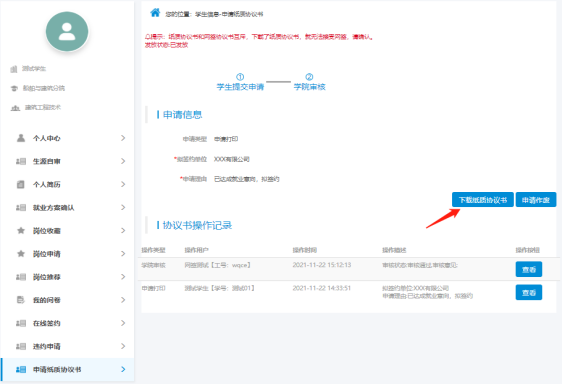Viewport: 563px width, 384px height.
Task: Open the 岗位收藏 menu label
Action: click(x=47, y=231)
